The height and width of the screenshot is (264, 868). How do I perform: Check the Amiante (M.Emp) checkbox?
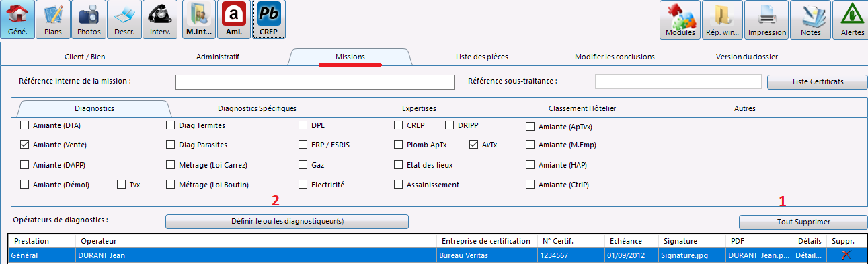point(530,145)
